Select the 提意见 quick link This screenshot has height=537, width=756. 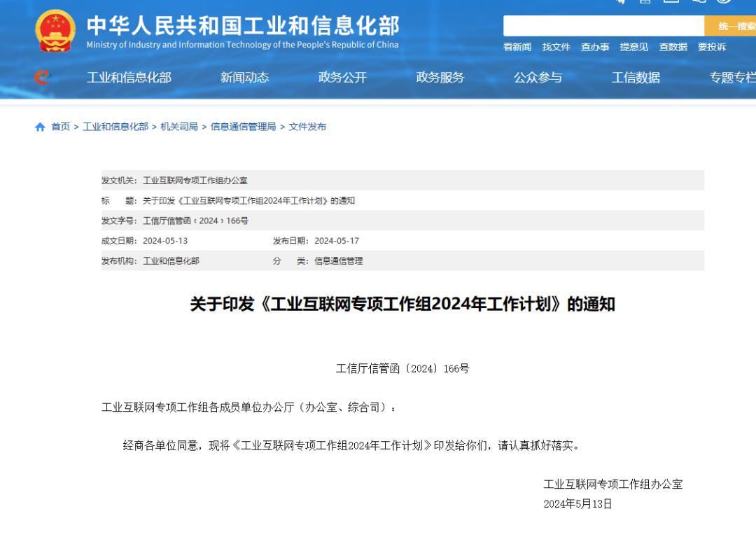pos(634,47)
